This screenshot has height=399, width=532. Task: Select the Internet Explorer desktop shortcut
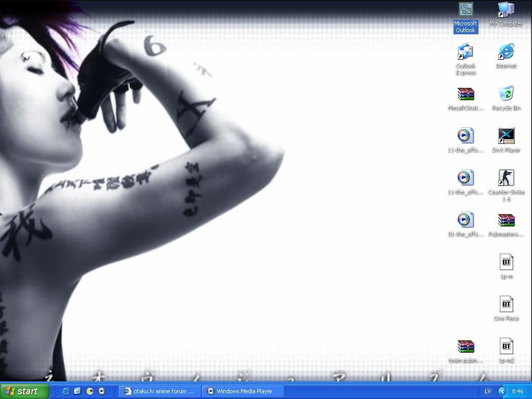506,56
